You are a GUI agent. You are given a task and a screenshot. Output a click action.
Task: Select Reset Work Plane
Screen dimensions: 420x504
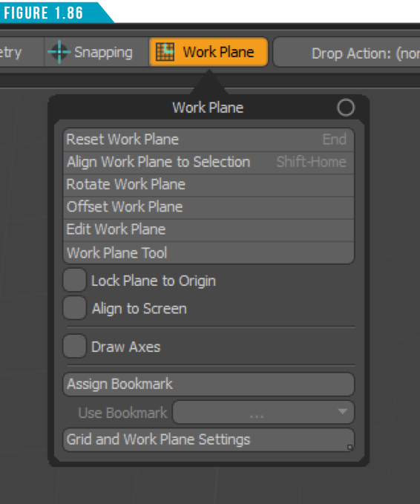[x=209, y=140]
